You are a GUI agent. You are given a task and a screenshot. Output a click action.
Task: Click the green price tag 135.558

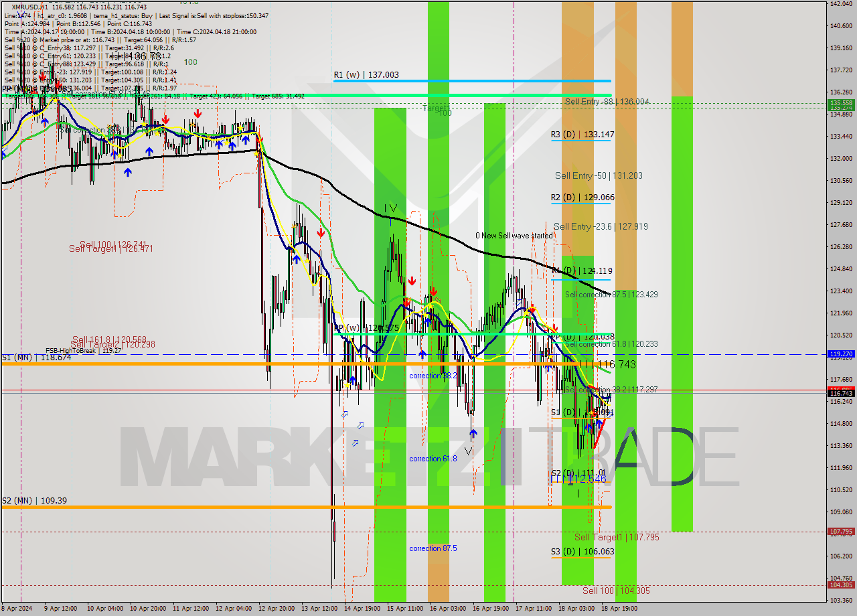(841, 104)
